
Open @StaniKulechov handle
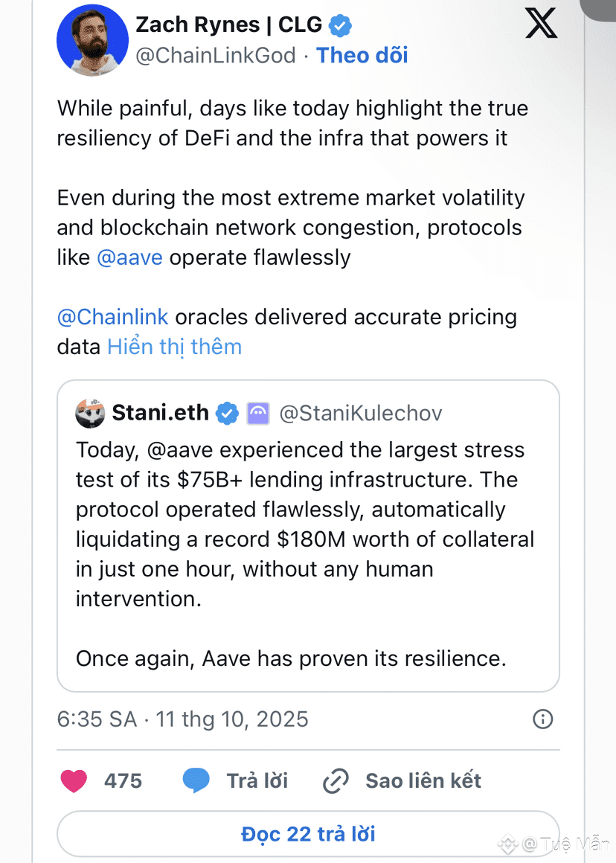(x=360, y=413)
